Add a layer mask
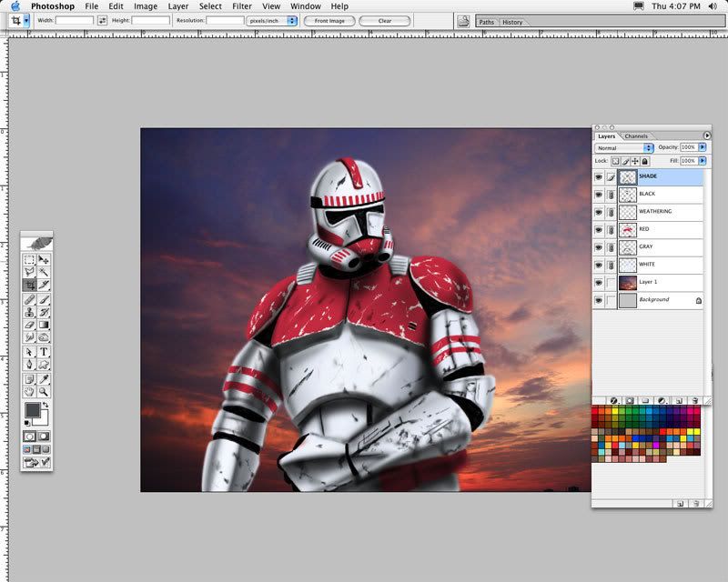 click(x=630, y=400)
